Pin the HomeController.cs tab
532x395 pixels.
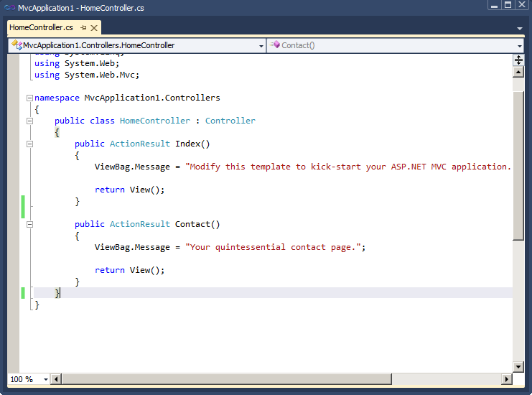(83, 28)
